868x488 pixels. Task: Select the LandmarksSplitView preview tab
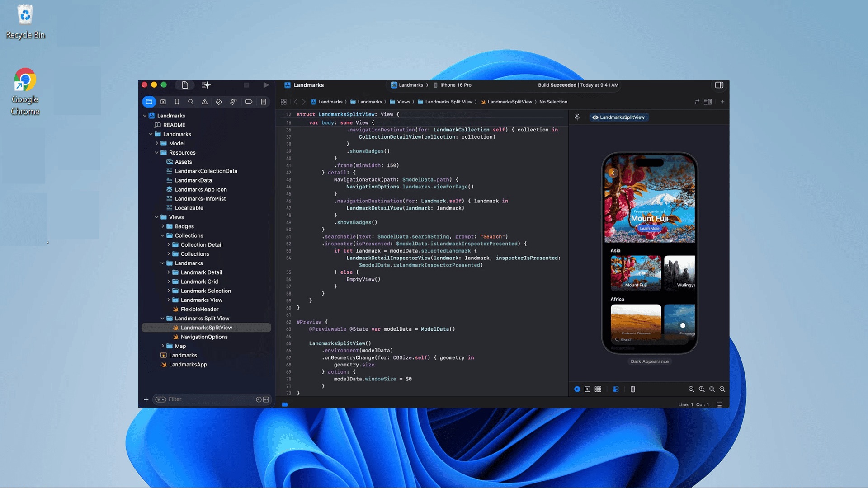[619, 117]
